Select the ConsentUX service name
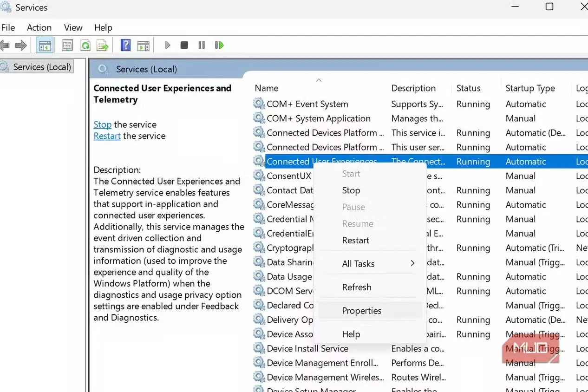 pyautogui.click(x=289, y=176)
